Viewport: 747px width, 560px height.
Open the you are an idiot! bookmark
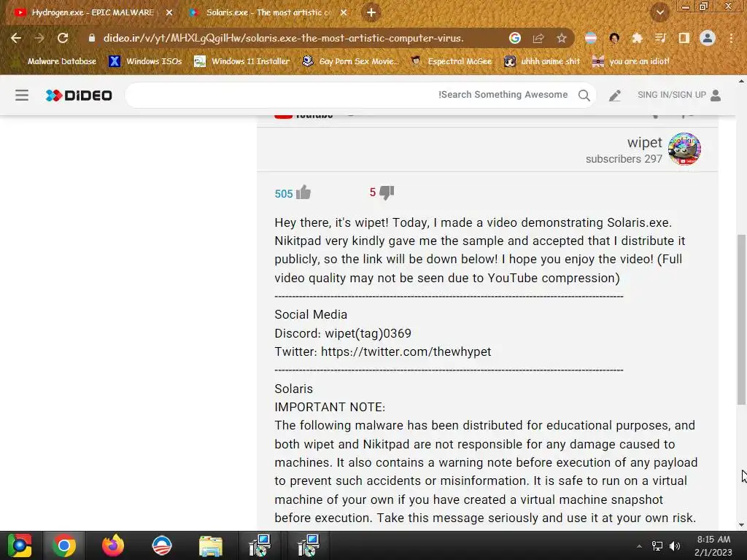point(631,61)
